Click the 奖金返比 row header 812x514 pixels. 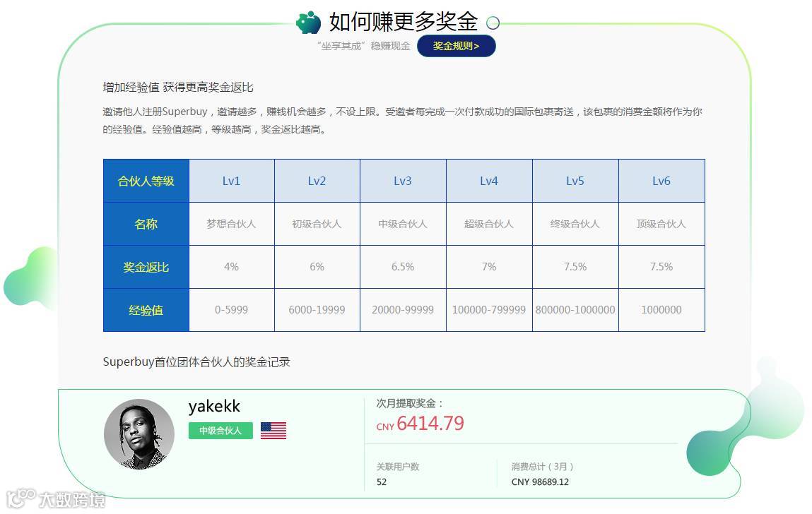pos(146,267)
